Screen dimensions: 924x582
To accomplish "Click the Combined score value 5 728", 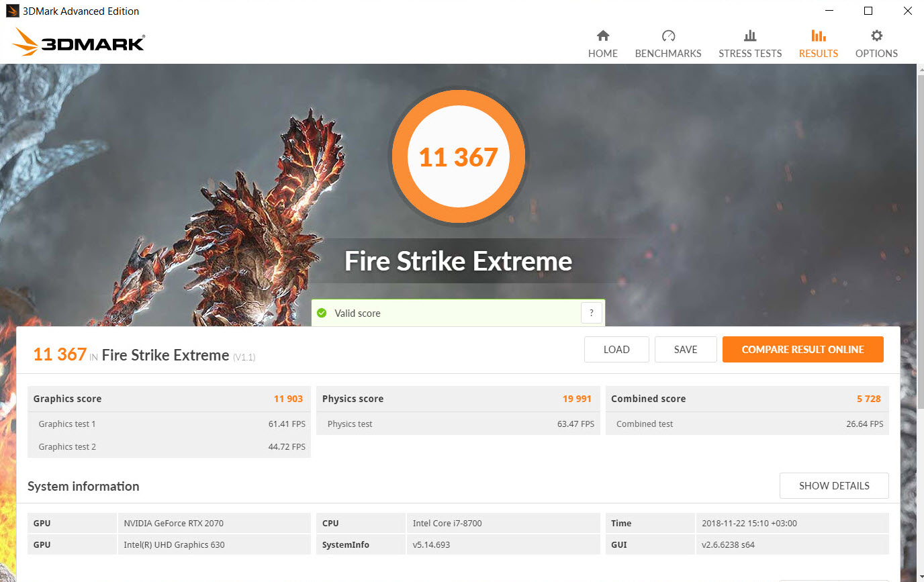I will pos(868,399).
